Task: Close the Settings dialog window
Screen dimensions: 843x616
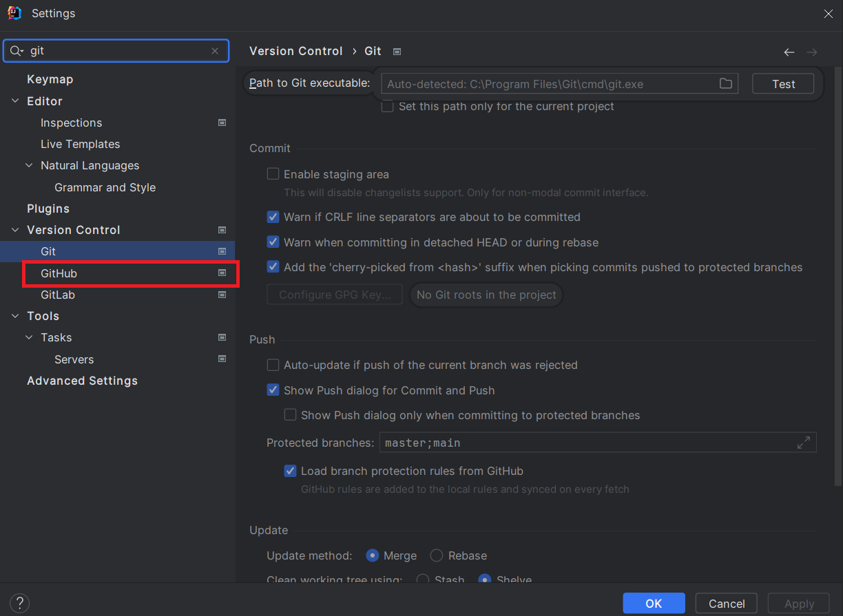Action: [829, 14]
